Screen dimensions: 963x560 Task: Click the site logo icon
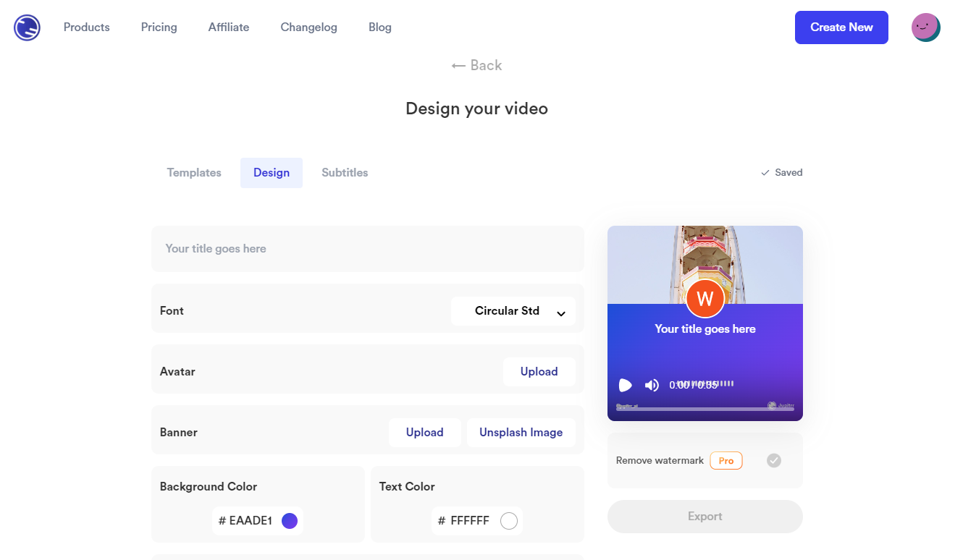pos(27,27)
